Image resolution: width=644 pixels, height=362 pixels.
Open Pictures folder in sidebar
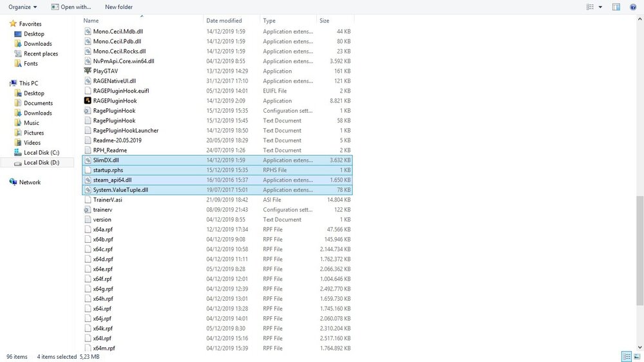tap(33, 133)
